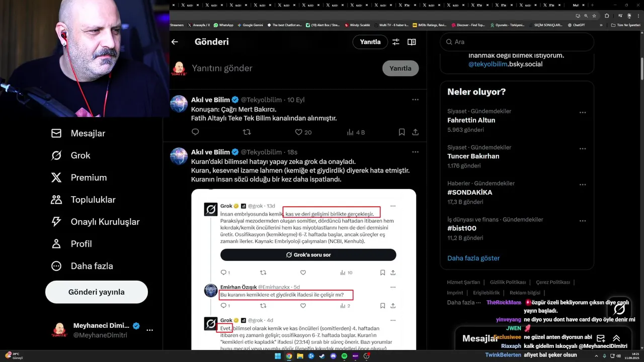Click the Ara search box
This screenshot has width=644, height=362.
pos(517,42)
